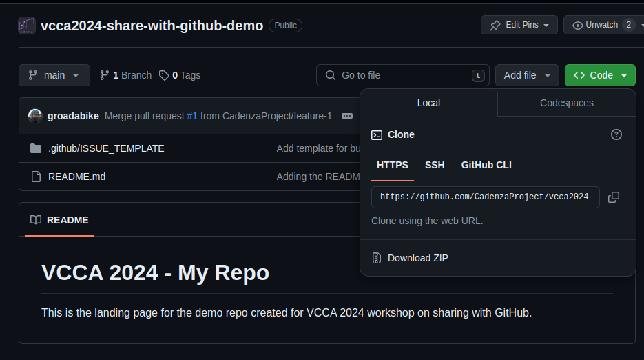644x360 pixels.
Task: Click 'Adding the READM' commit message
Action: tap(318, 177)
